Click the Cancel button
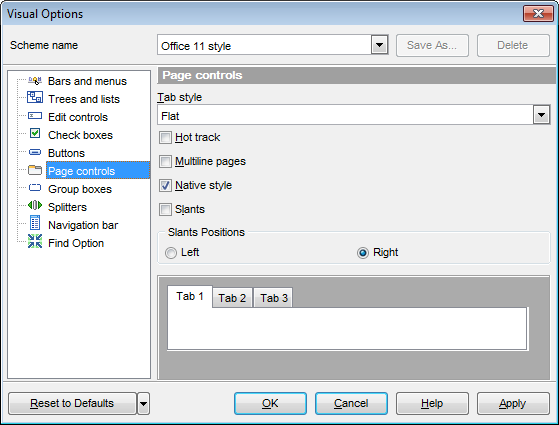The width and height of the screenshot is (559, 425). (351, 404)
